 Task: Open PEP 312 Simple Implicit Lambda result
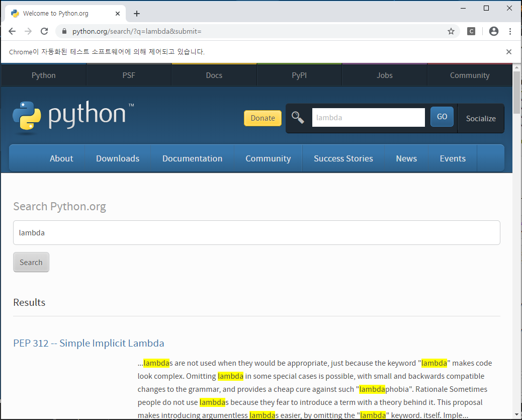click(89, 343)
